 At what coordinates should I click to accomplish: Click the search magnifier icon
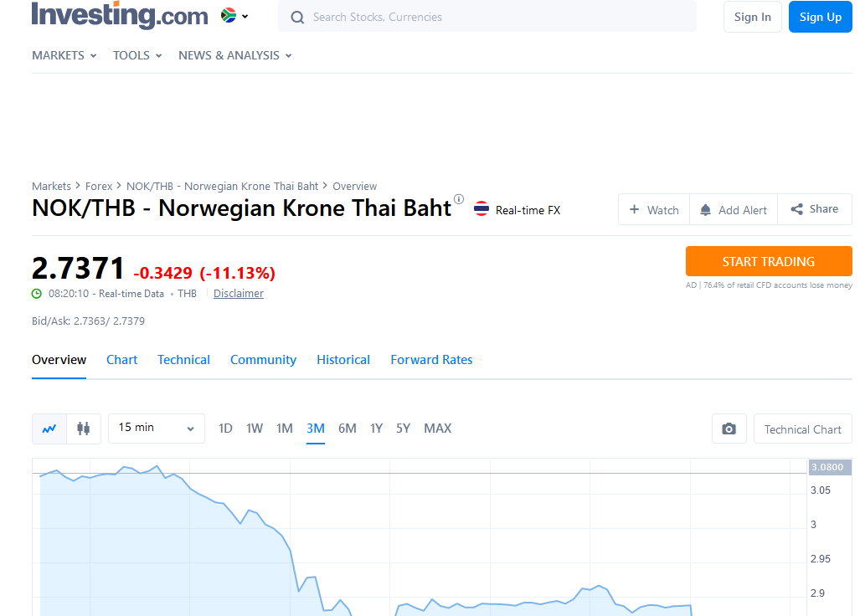(297, 18)
